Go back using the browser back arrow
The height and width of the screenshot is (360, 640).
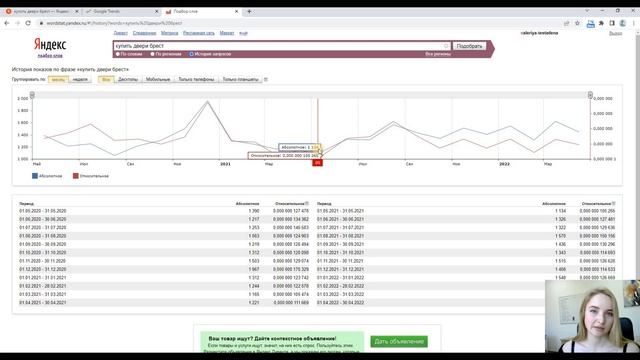[x=7, y=23]
